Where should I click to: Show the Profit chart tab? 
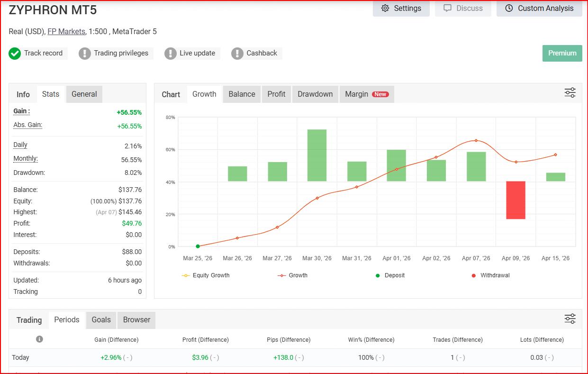(x=276, y=94)
